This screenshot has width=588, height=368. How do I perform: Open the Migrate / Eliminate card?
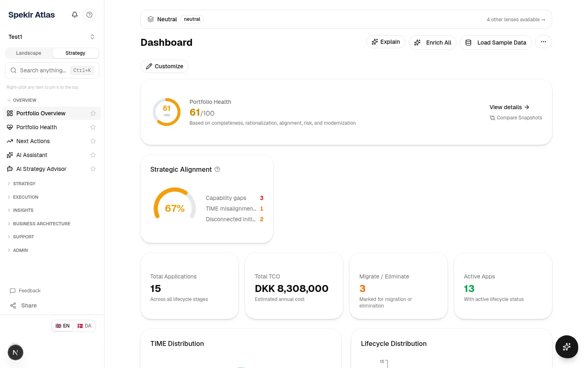coord(399,286)
